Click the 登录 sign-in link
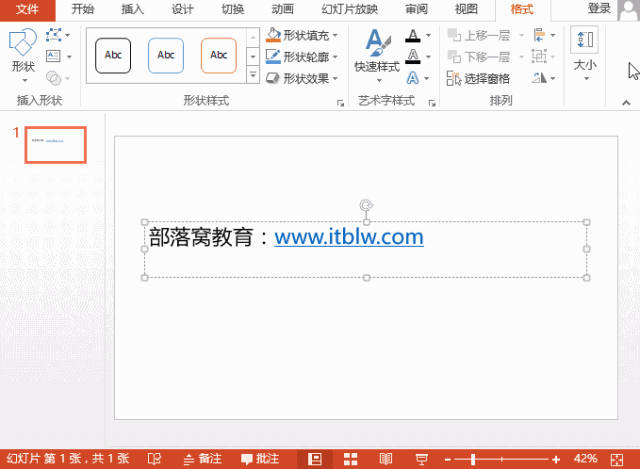The image size is (640, 469). pyautogui.click(x=599, y=8)
